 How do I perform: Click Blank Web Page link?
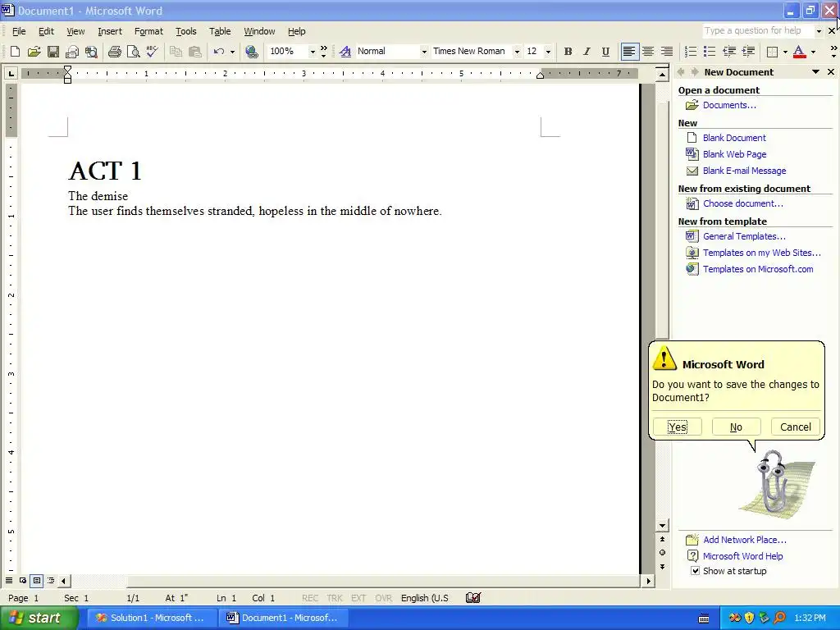(734, 154)
